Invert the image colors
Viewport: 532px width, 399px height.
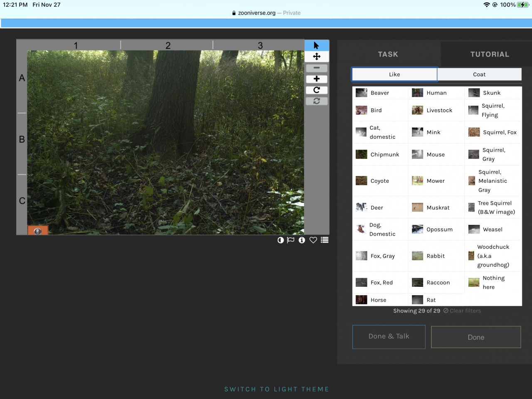point(281,240)
